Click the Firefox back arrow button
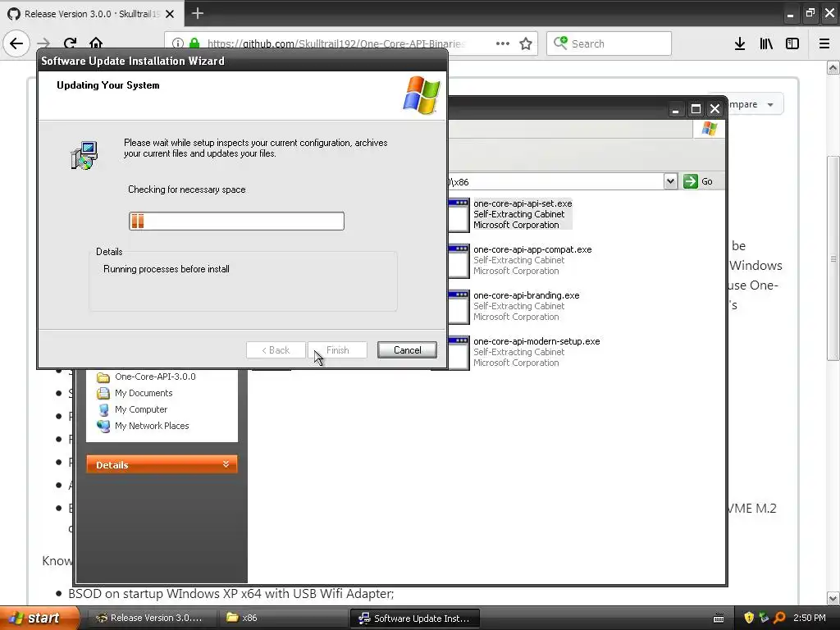840x630 pixels. 16,43
